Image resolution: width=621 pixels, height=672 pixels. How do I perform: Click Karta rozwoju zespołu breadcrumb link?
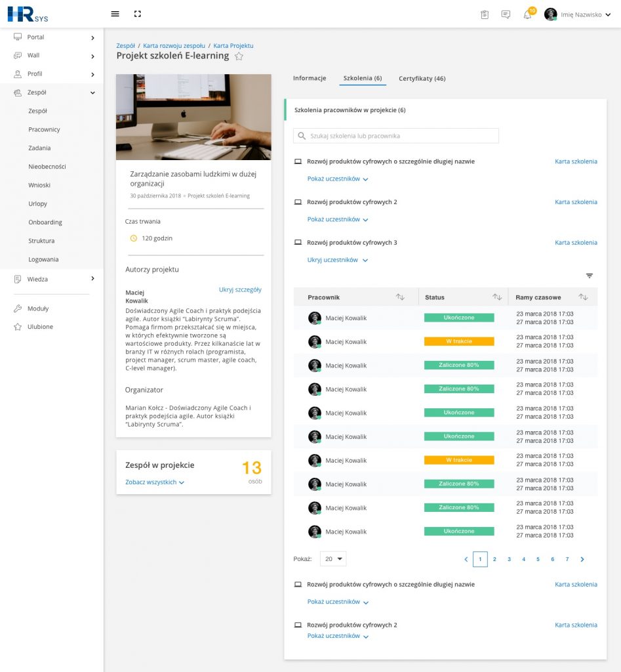coord(174,46)
